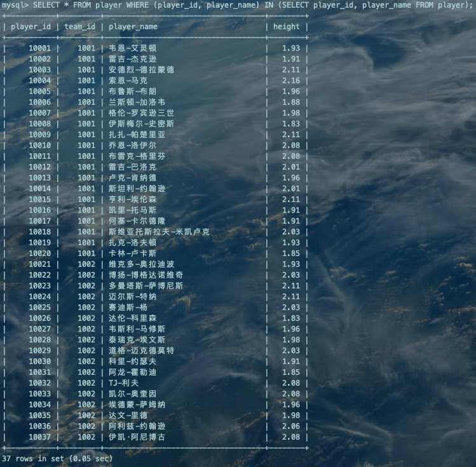Click height 1.93 in row 10001
The width and height of the screenshot is (476, 467).
click(291, 48)
